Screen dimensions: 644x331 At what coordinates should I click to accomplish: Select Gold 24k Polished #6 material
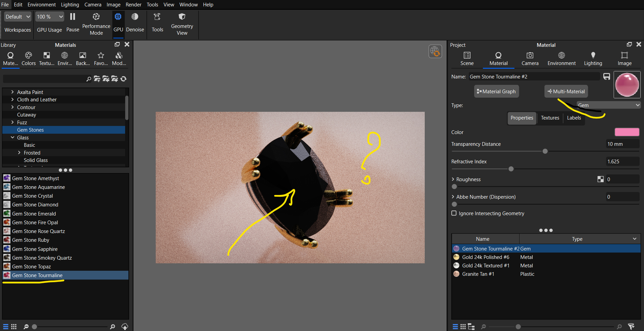click(x=546, y=257)
